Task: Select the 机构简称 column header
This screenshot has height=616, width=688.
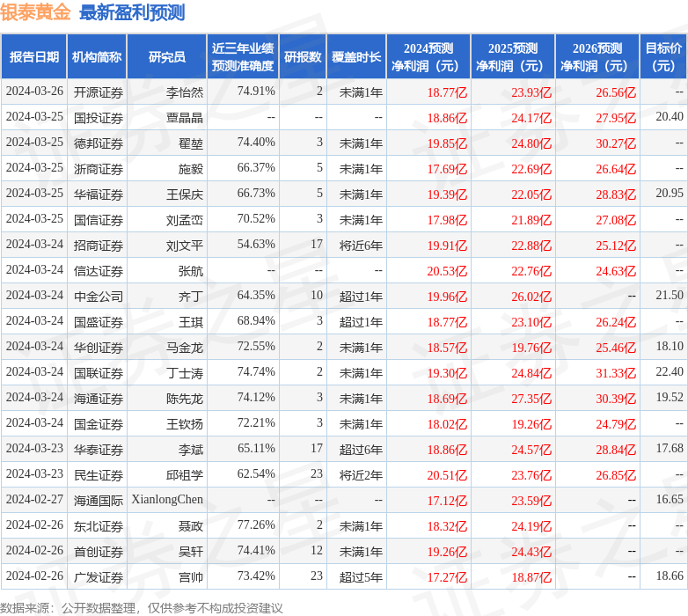Action: point(97,56)
